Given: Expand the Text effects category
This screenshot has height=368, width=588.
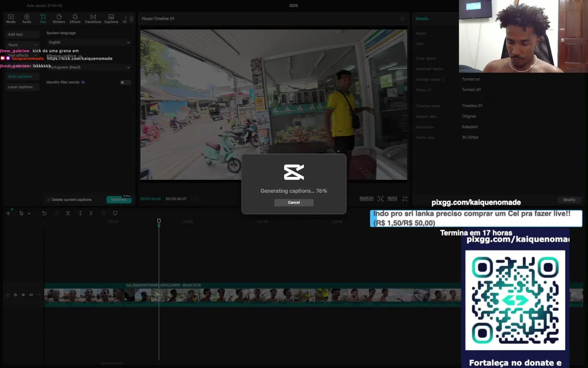Looking at the screenshot, I should tap(22, 55).
